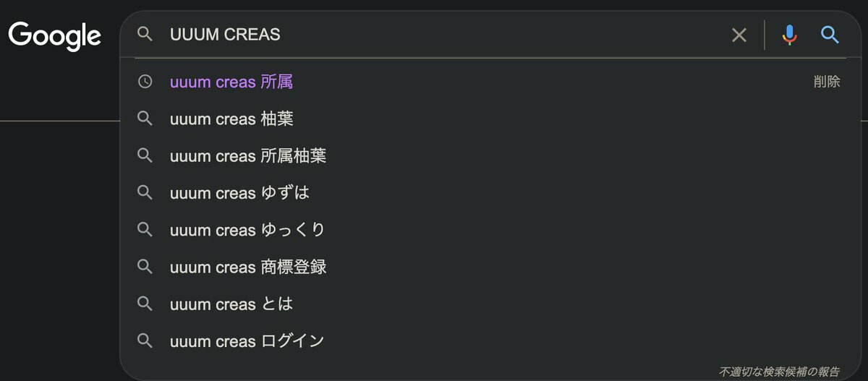The height and width of the screenshot is (381, 868).
Task: Click the magnifier icon next to 商標登録 suggestion
Action: [x=145, y=267]
